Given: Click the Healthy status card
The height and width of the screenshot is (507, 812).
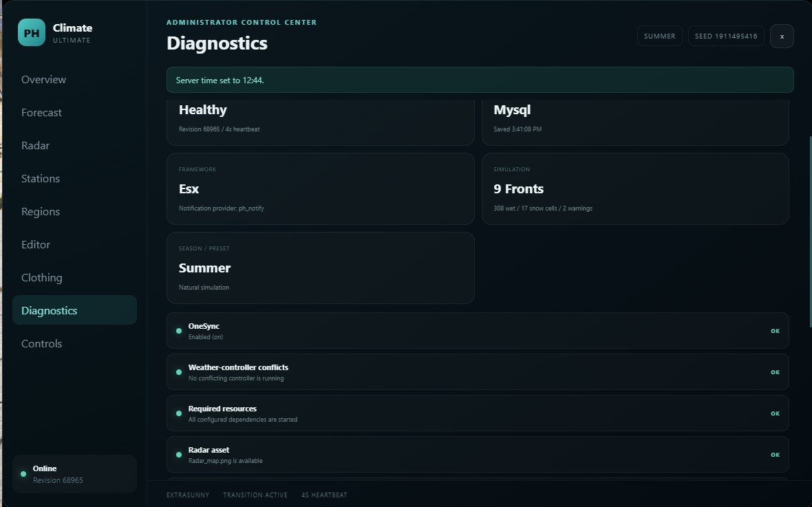Looking at the screenshot, I should coord(321,122).
